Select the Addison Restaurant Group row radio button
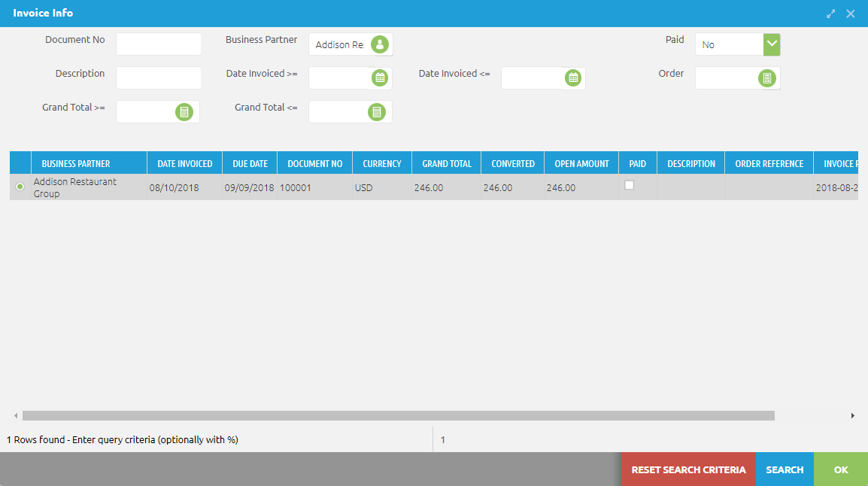Image resolution: width=868 pixels, height=486 pixels. tap(20, 187)
